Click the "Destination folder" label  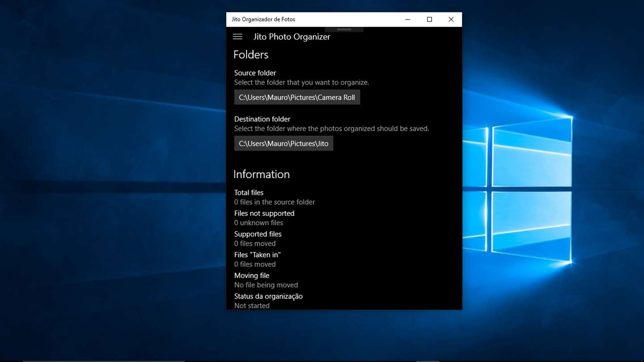tap(262, 119)
